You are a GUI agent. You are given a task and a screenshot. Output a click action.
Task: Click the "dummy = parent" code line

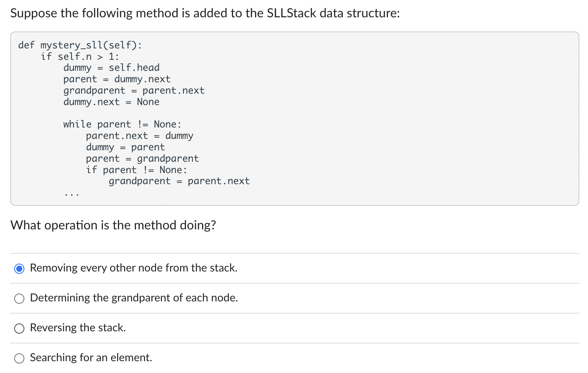pyautogui.click(x=125, y=147)
